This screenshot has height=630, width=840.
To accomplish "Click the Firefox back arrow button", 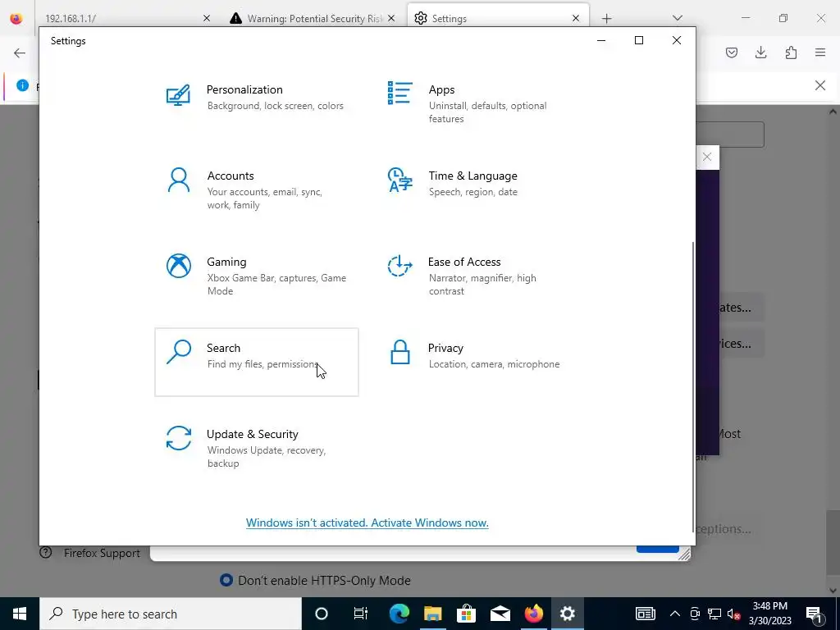I will tap(20, 52).
